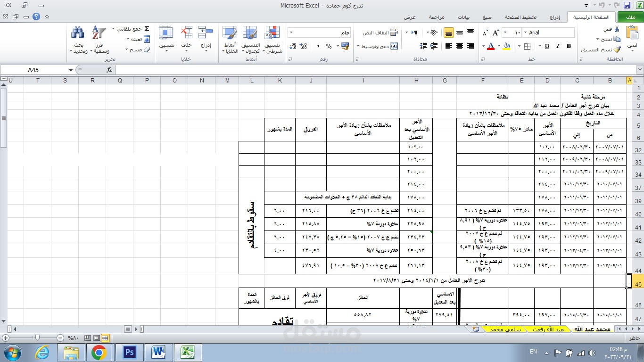This screenshot has height=362, width=644.
Task: Decrease font size with small A icon
Action: pos(485,33)
